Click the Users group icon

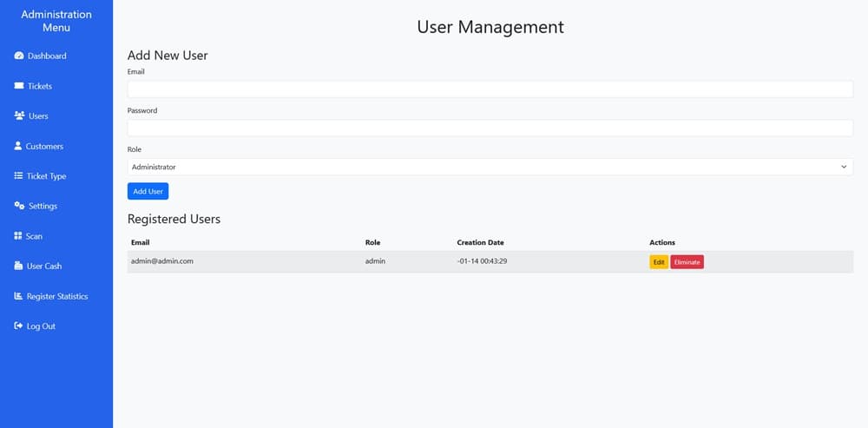pos(19,116)
